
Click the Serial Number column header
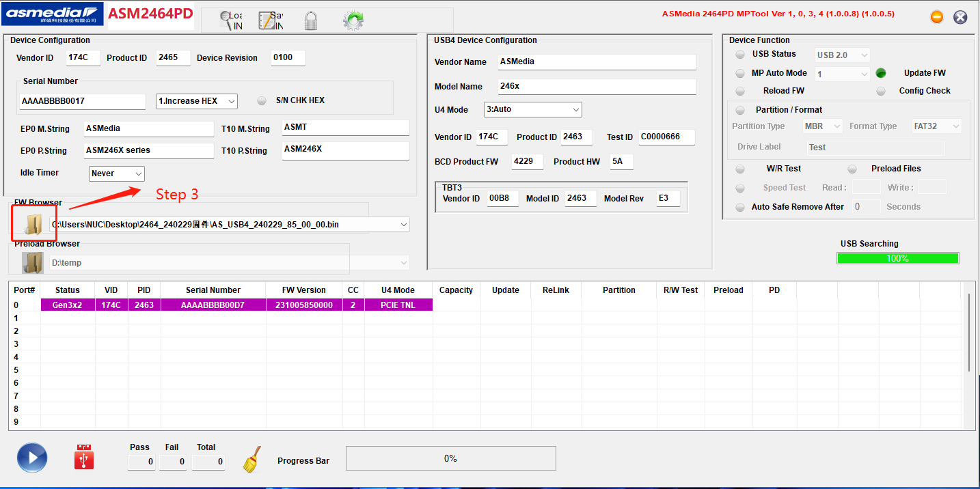[x=213, y=290]
